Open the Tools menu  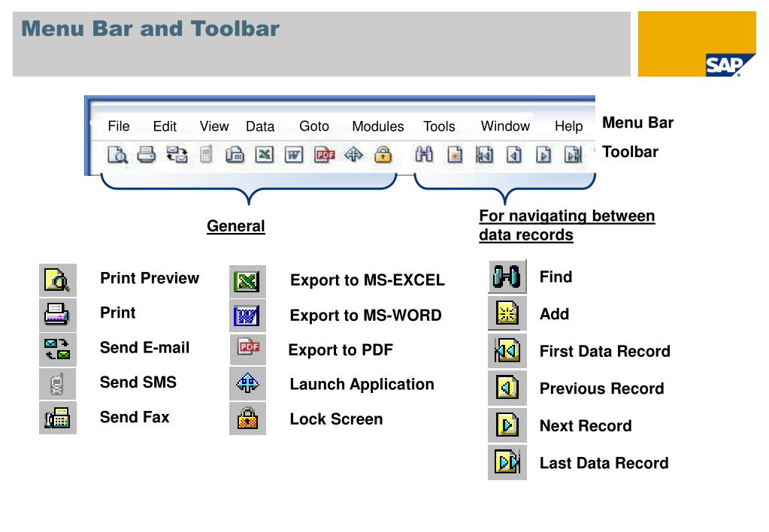(x=439, y=126)
